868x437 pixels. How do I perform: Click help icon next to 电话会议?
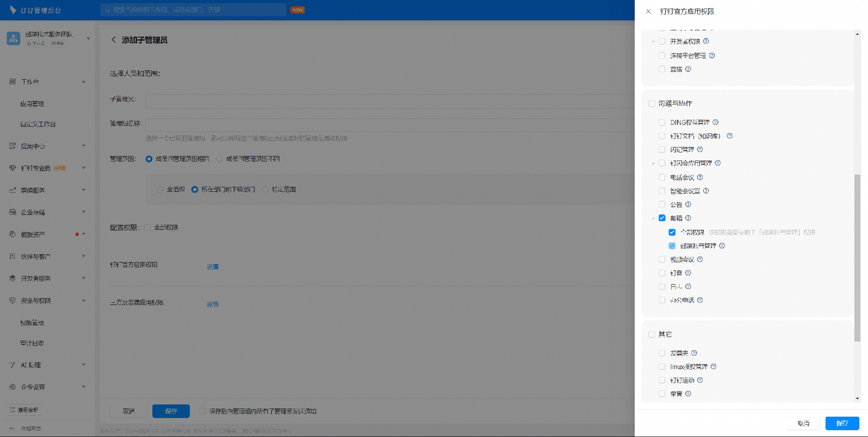(x=700, y=177)
